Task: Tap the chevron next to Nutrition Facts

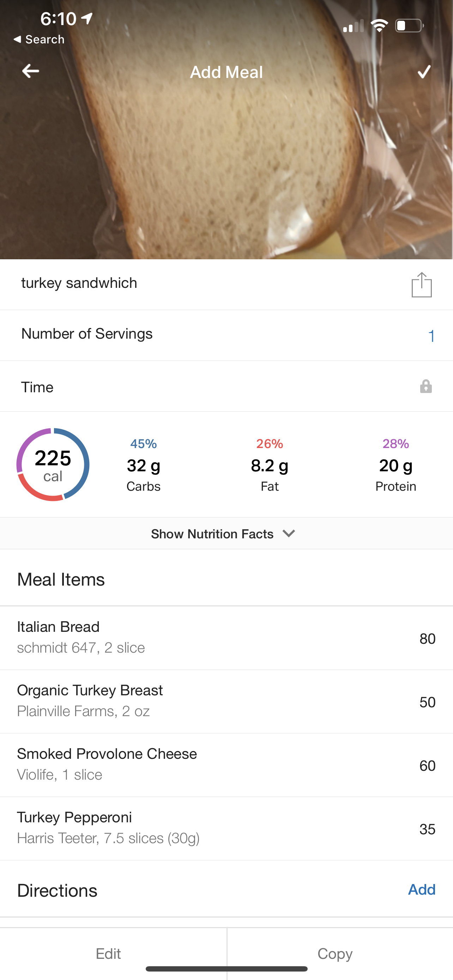Action: (289, 533)
